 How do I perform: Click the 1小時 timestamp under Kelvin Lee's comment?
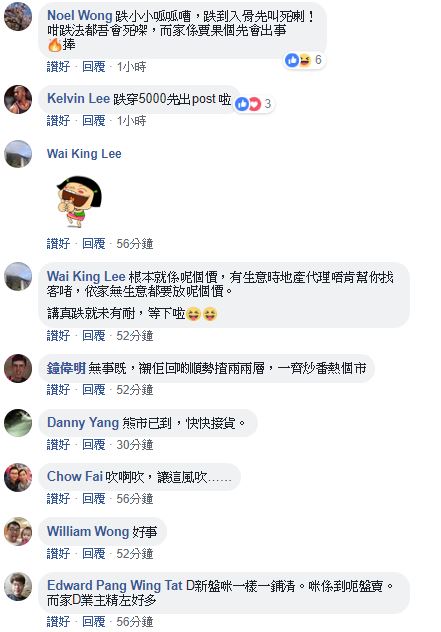[x=131, y=121]
